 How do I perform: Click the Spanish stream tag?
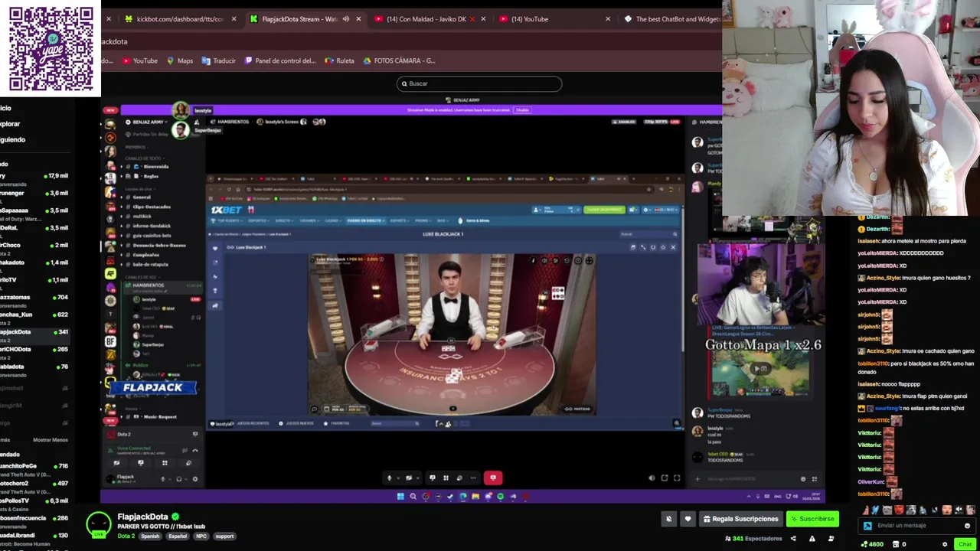[150, 536]
